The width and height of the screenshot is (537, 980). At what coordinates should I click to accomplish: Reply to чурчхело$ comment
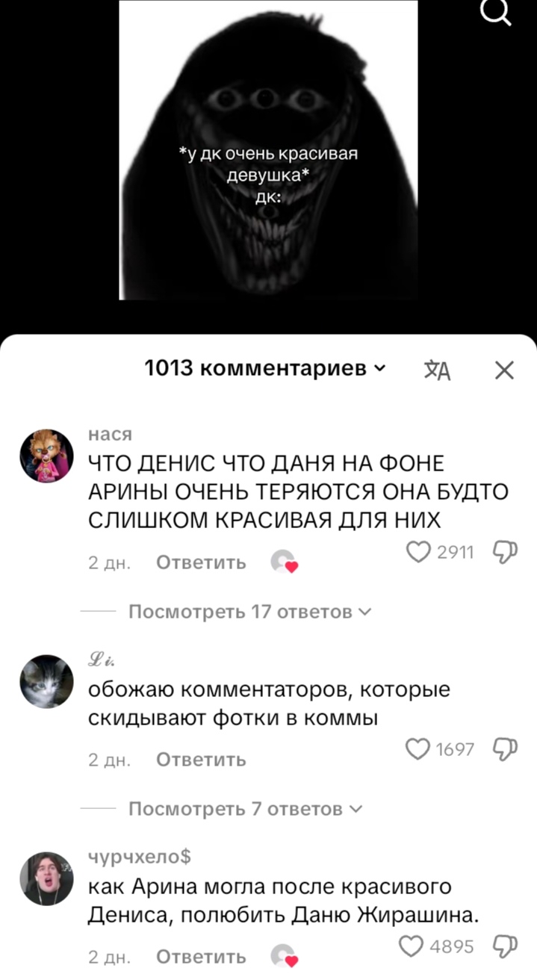coord(201,957)
